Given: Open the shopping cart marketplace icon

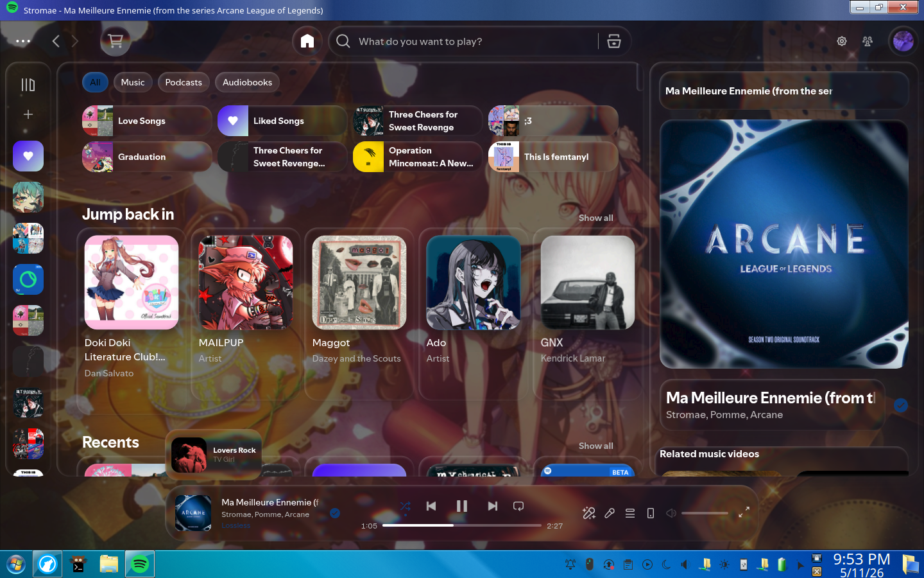Looking at the screenshot, I should [x=116, y=41].
